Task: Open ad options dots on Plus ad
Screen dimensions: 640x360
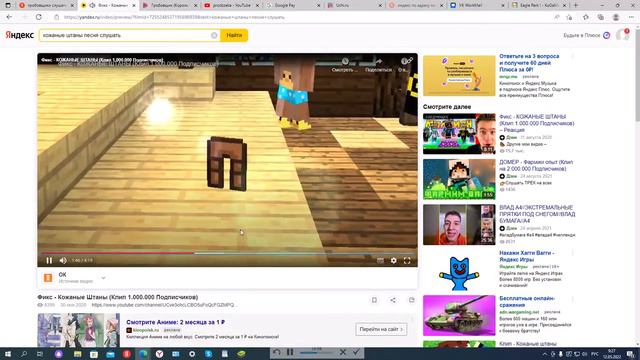Action: 573,56
